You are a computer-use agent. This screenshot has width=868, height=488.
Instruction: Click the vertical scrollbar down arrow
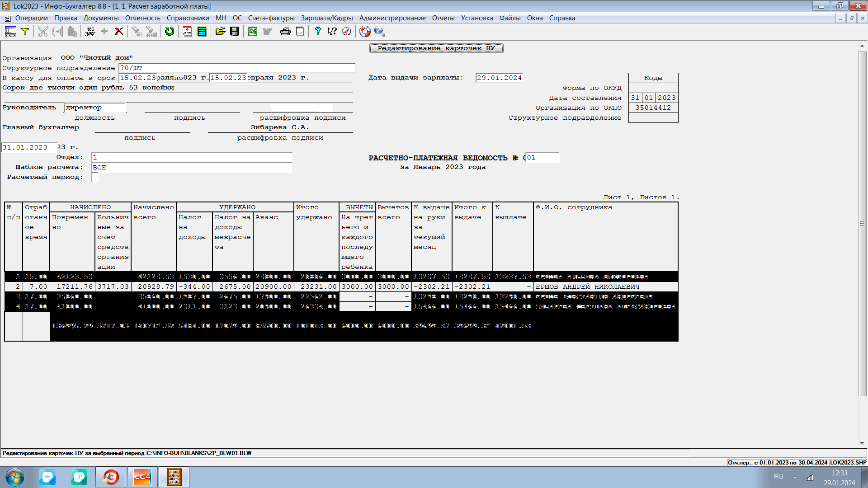pyautogui.click(x=862, y=443)
